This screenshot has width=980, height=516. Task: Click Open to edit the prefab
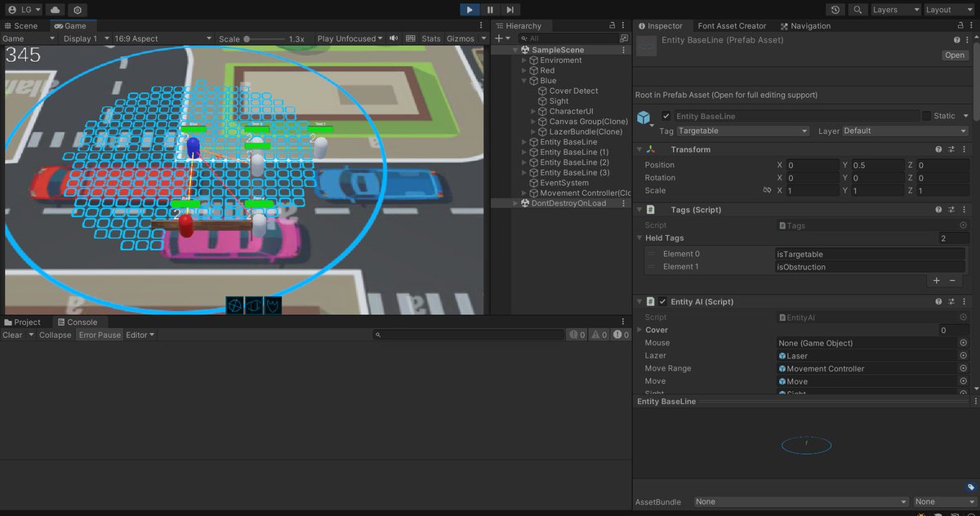pos(954,55)
